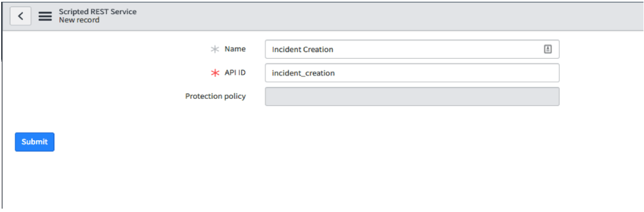Image resolution: width=644 pixels, height=212 pixels.
Task: Submit the new Scripted REST Service record
Action: [35, 142]
